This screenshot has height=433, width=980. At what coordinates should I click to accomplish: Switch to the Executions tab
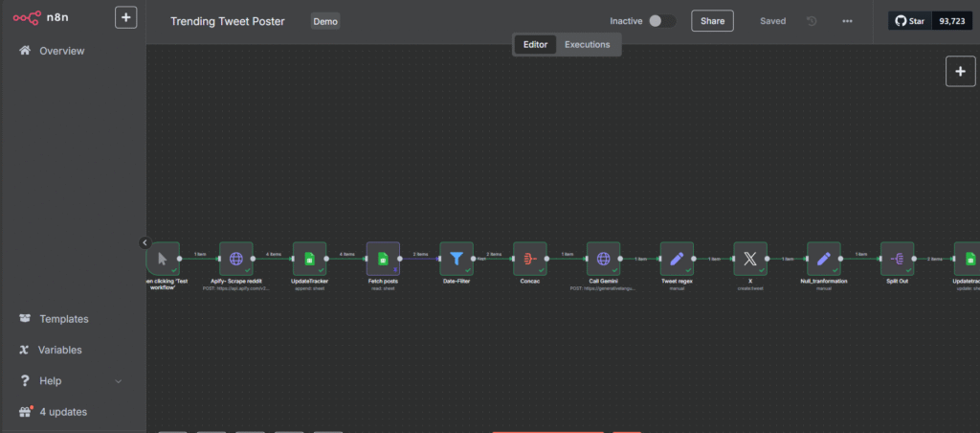[x=587, y=44]
